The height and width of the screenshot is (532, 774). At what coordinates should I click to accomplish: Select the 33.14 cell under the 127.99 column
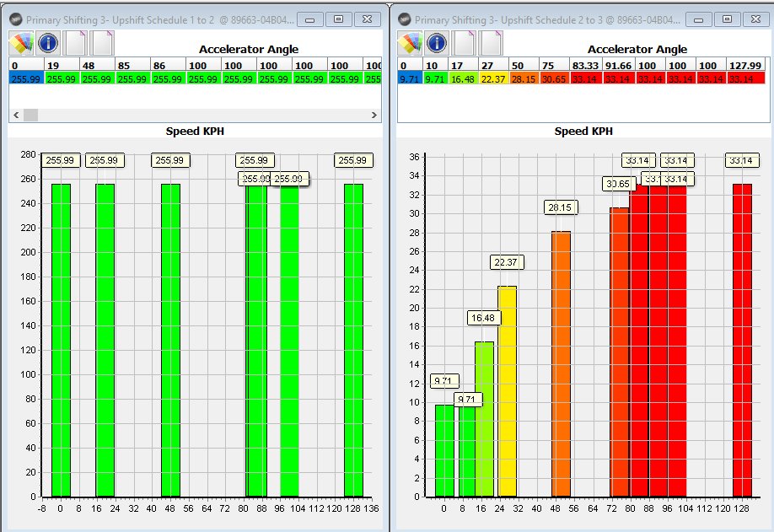click(x=744, y=78)
